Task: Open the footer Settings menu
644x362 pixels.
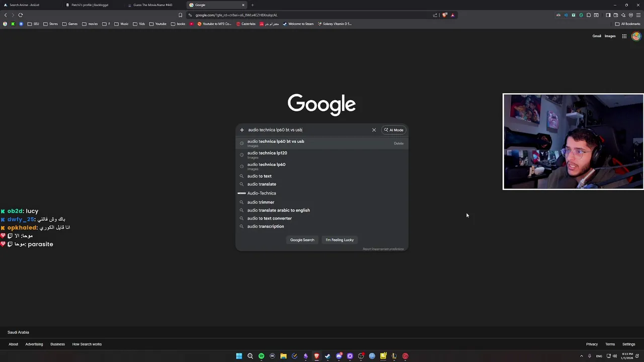Action: pos(629,344)
